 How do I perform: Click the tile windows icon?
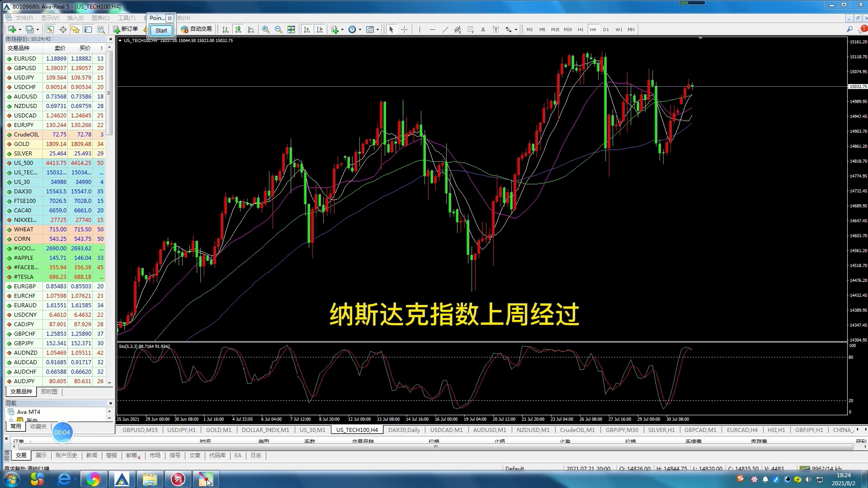tap(291, 29)
